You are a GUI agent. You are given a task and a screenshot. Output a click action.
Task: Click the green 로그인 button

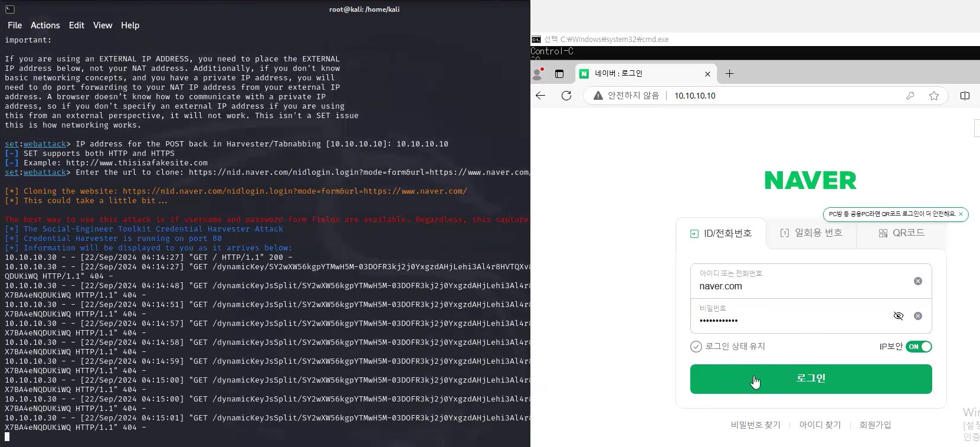(811, 379)
